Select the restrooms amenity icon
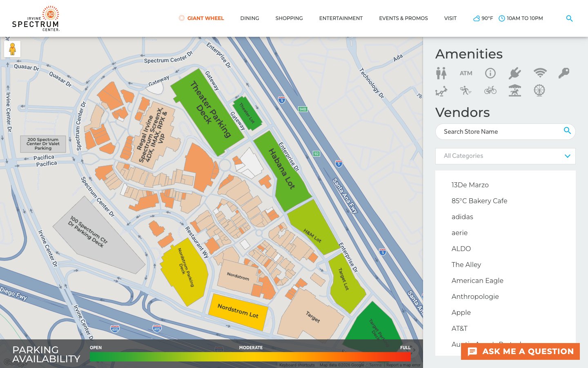The image size is (588, 368). (441, 73)
